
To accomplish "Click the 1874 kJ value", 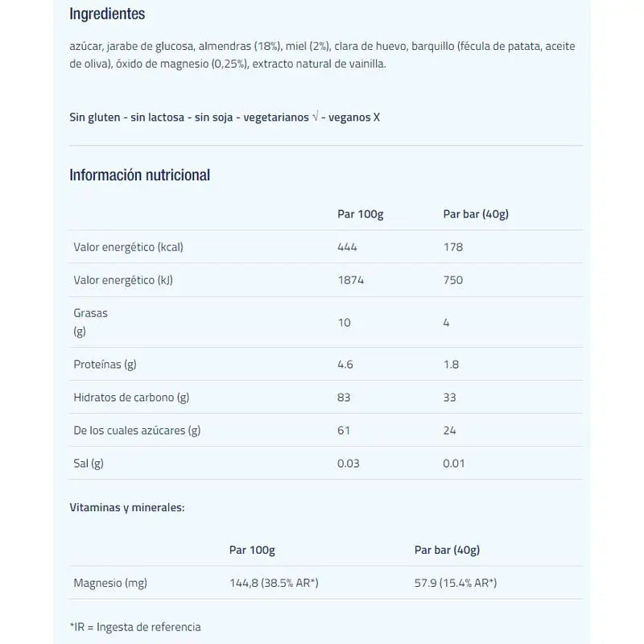I will (x=350, y=280).
